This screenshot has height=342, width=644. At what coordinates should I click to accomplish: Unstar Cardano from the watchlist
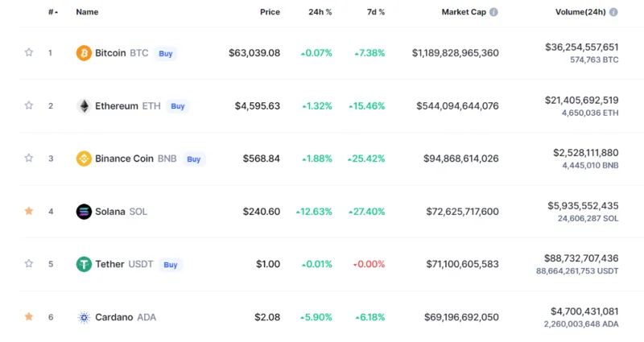pos(29,316)
